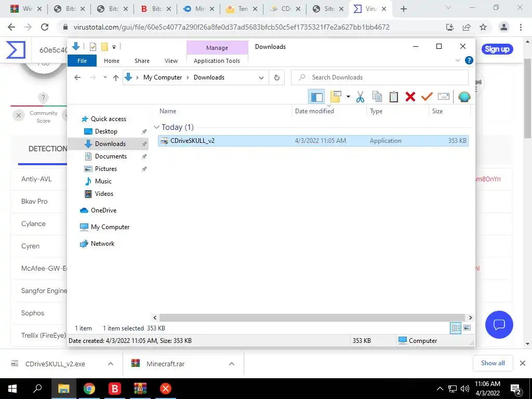Open a new Chrome tab
The image size is (532, 399).
click(x=403, y=9)
